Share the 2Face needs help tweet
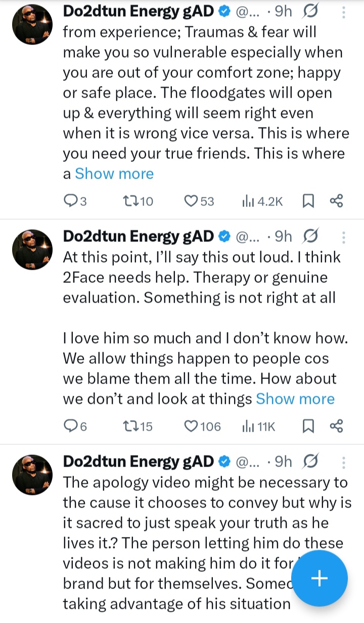 [x=337, y=427]
